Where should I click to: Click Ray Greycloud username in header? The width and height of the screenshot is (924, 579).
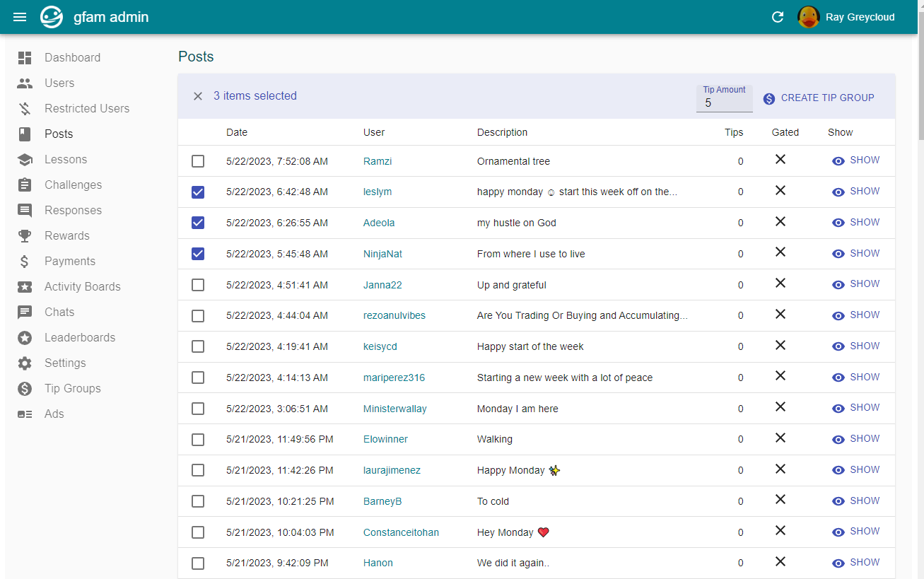pos(860,17)
